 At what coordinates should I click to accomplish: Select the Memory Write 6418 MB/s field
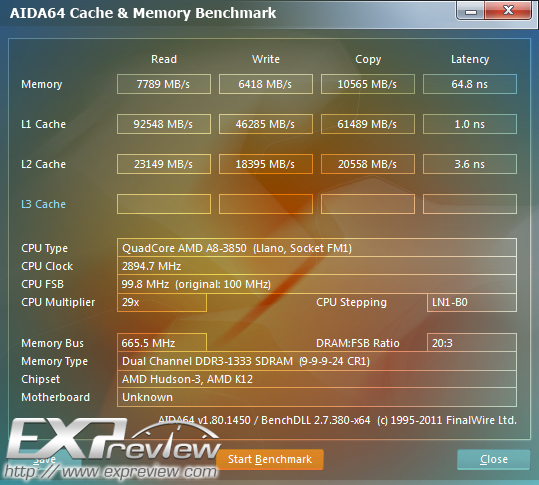coord(266,84)
